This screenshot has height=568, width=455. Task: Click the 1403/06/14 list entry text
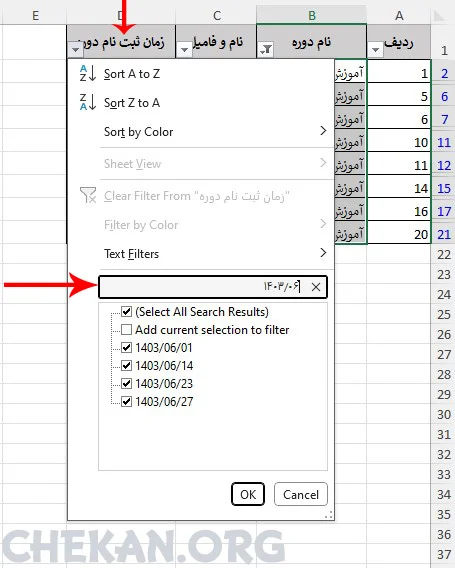point(164,366)
